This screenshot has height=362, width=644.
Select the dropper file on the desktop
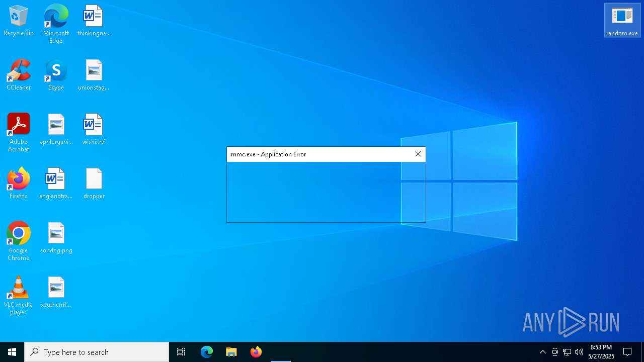pyautogui.click(x=94, y=184)
